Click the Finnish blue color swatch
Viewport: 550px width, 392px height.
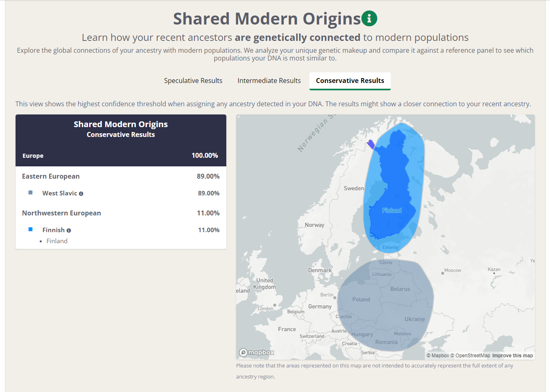coord(30,229)
